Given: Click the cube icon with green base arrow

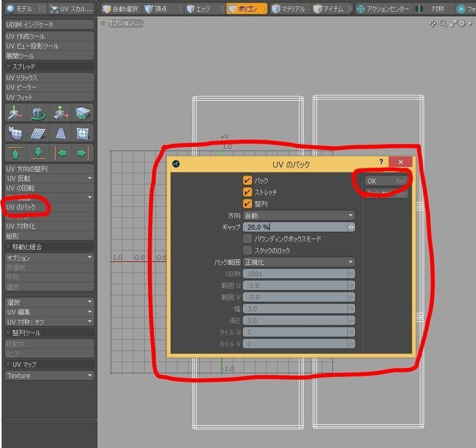Looking at the screenshot, I should point(83,113).
